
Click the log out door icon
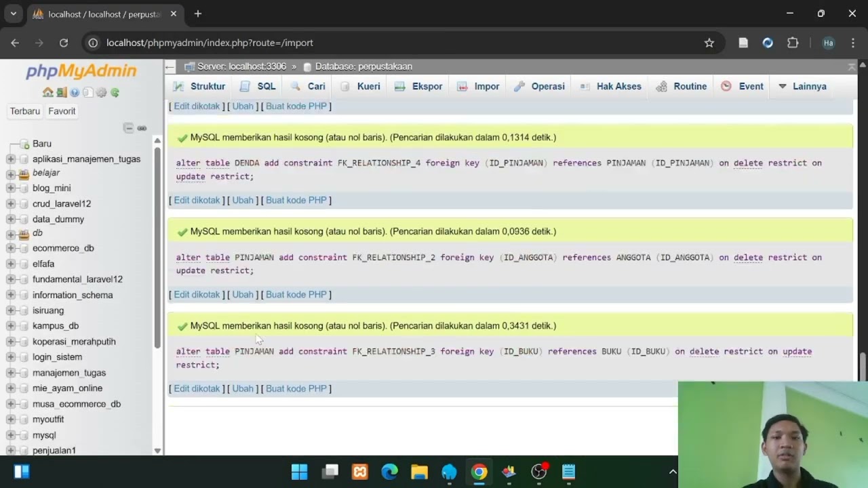(x=61, y=92)
